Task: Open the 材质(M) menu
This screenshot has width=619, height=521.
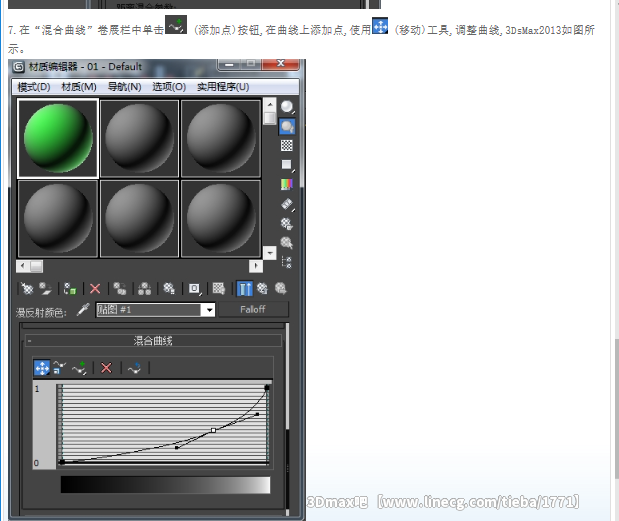Action: (x=79, y=87)
